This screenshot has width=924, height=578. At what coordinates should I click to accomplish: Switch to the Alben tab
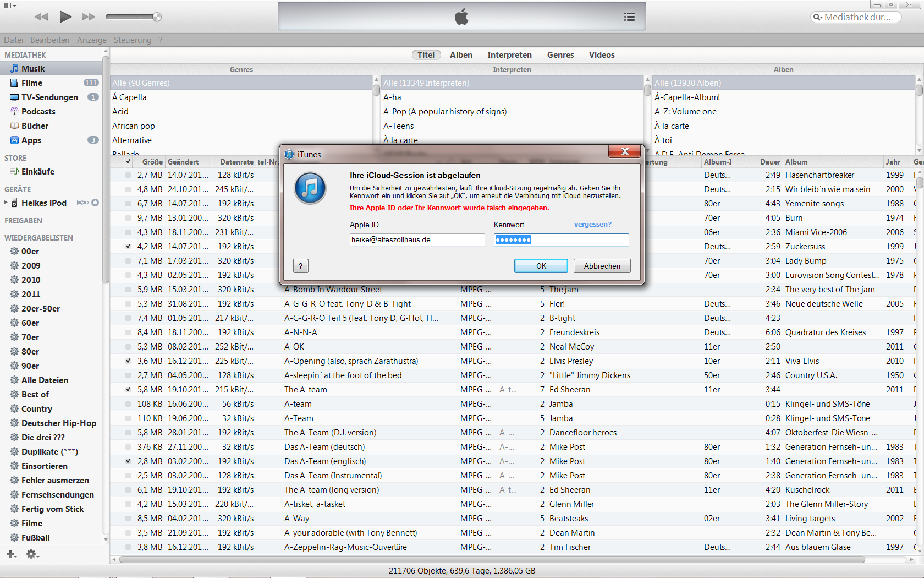461,55
